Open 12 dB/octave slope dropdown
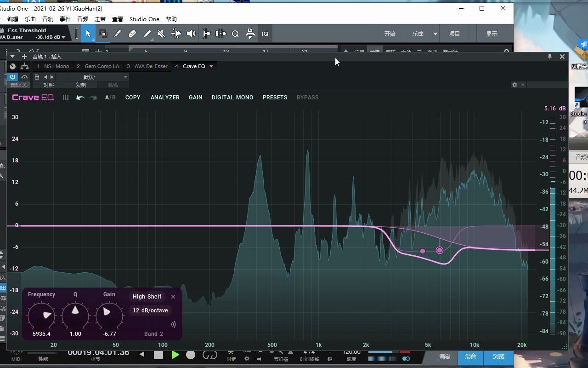588x368 pixels. pyautogui.click(x=150, y=310)
